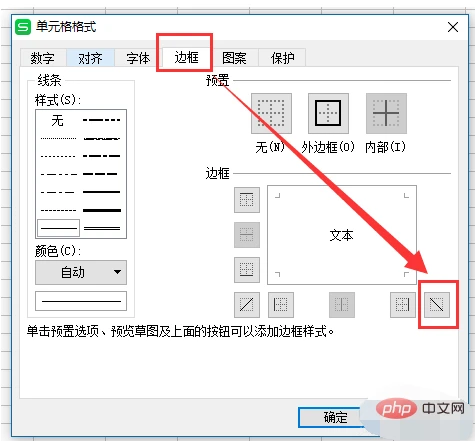Open the 颜色 自动 color dropdown
Viewport: 475px width, 441px height.
[81, 272]
